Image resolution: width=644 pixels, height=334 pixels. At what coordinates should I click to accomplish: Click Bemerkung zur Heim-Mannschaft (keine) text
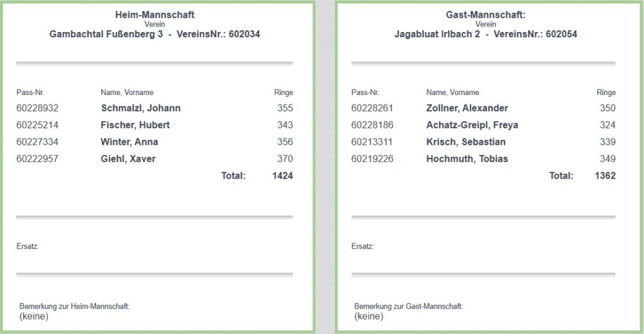[34, 316]
